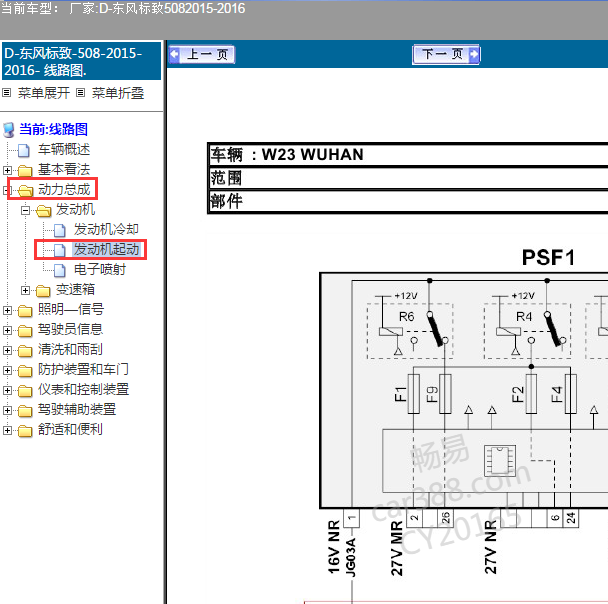
Task: Click the folder icon beside 舒适和便利
Action: click(25, 431)
